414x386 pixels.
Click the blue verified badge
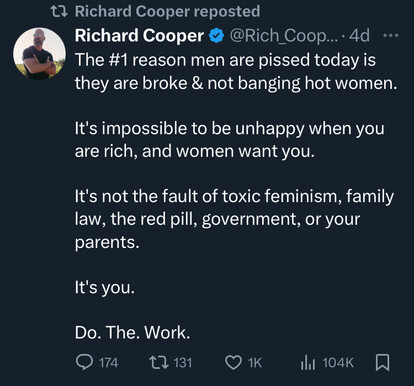(x=216, y=36)
